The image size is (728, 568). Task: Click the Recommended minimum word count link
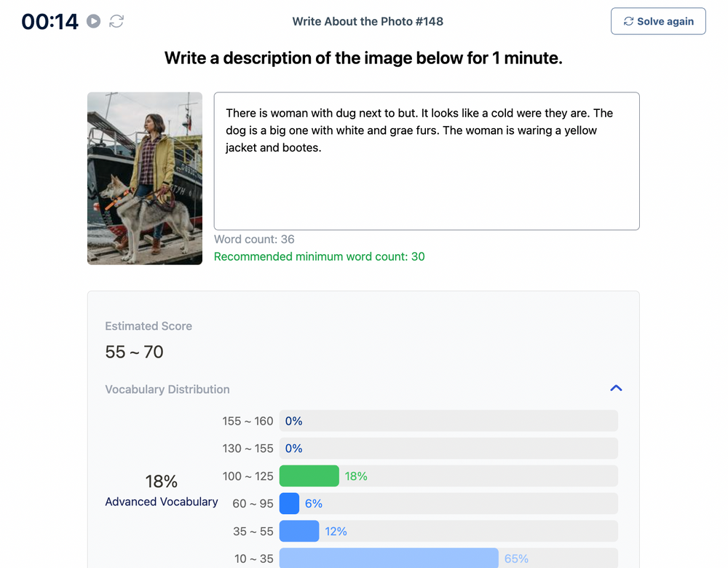point(319,256)
